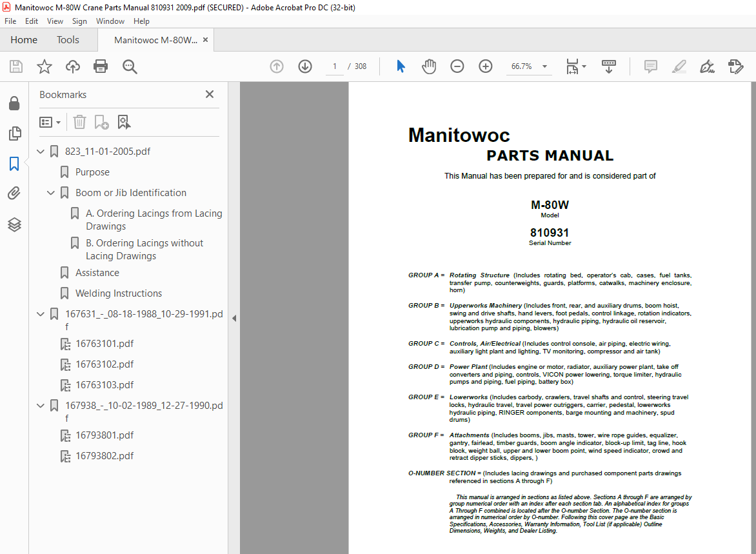The width and height of the screenshot is (756, 554).
Task: Open bookmark A. Ordering Lacings from Lacing Drawings
Action: pyautogui.click(x=154, y=220)
